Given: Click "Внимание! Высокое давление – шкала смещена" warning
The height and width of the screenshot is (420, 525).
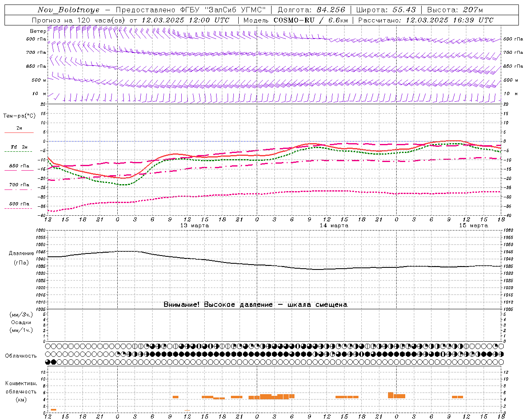Looking at the screenshot, I should coord(256,305).
